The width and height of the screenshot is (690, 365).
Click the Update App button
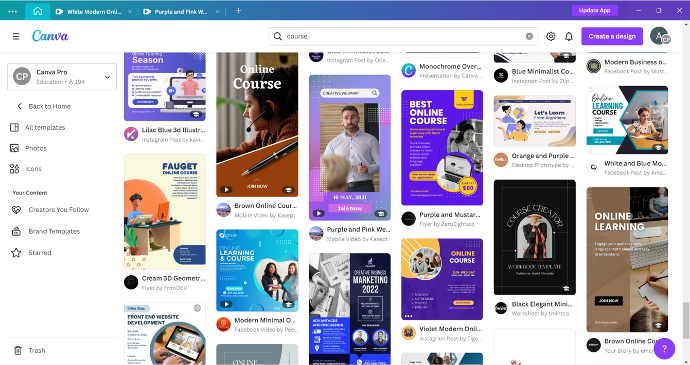point(595,10)
